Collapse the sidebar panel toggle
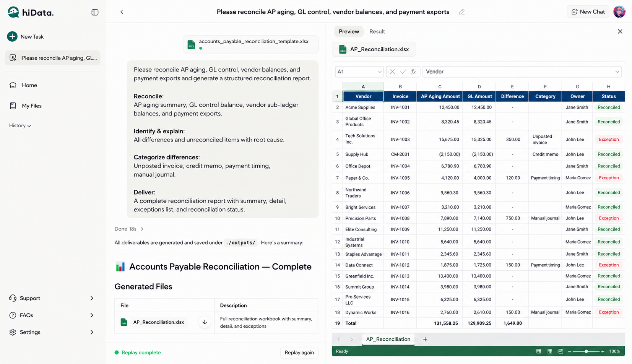This screenshot has width=632, height=364. pyautogui.click(x=95, y=12)
